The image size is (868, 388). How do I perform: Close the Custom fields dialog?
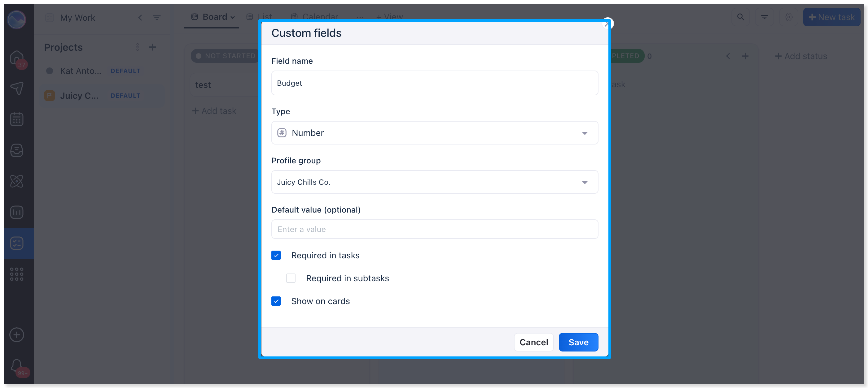point(607,24)
